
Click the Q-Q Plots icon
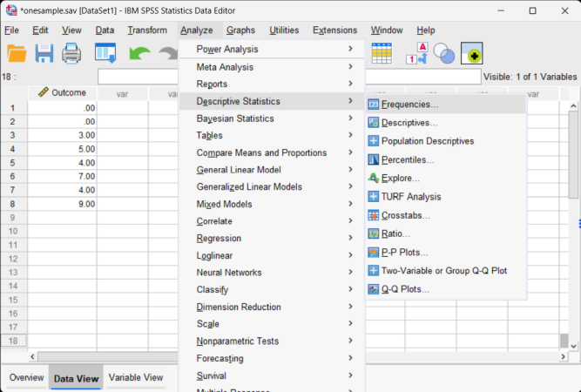373,289
